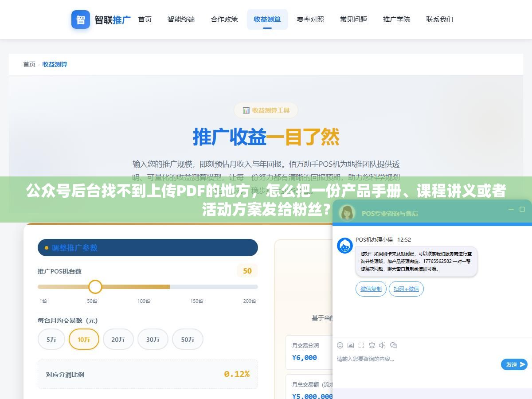Click the 智联推广 logo icon
532x399 pixels.
(81, 20)
